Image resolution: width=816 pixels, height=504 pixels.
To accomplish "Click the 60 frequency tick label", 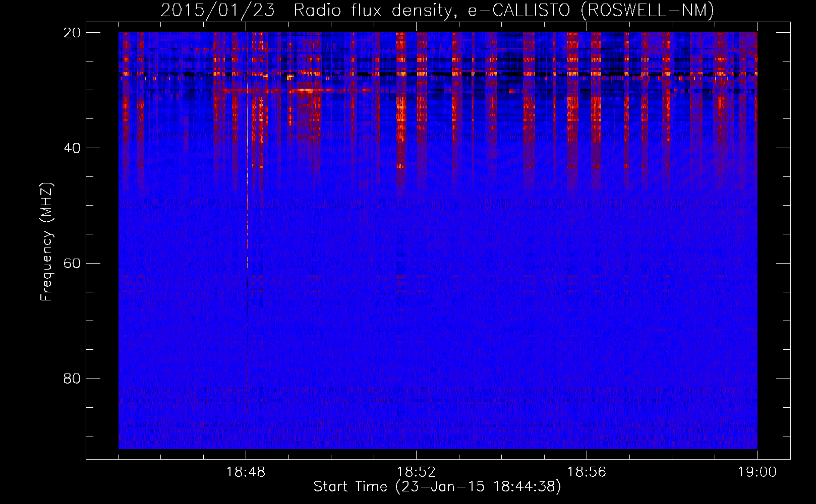I will point(72,263).
